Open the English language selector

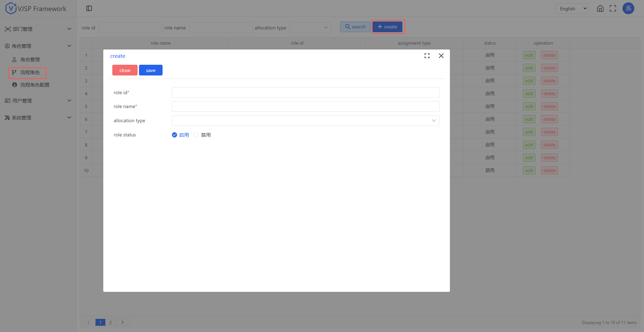coord(572,9)
